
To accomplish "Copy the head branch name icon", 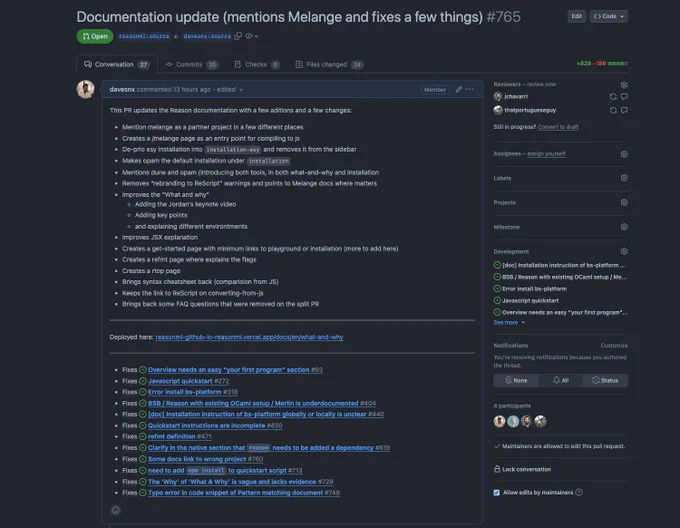I will point(238,36).
